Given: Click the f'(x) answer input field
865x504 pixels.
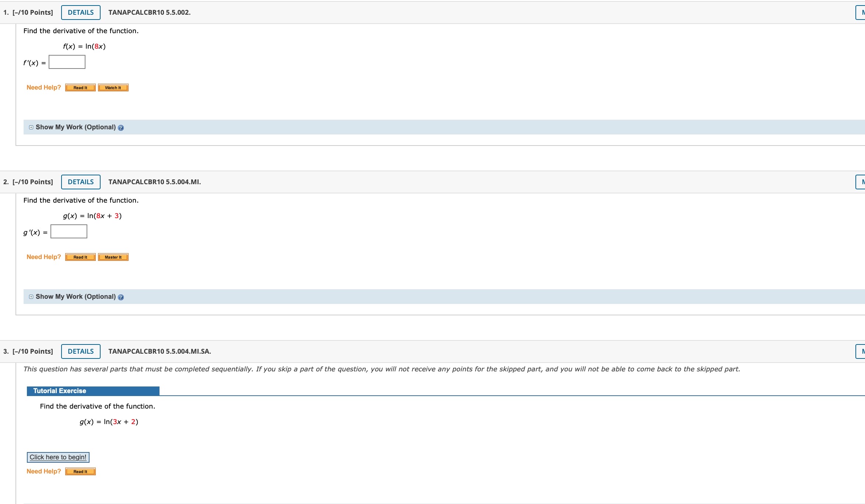Looking at the screenshot, I should 66,62.
